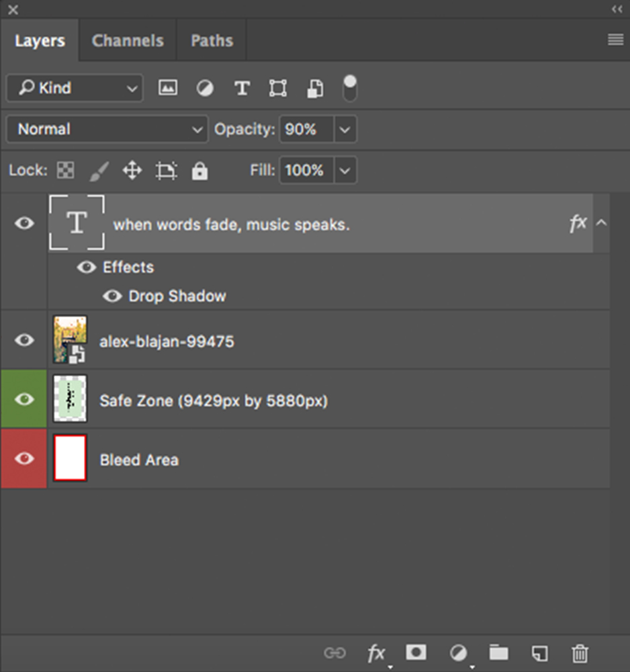The image size is (630, 672).
Task: Add layer mask from bottom bar
Action: click(416, 653)
